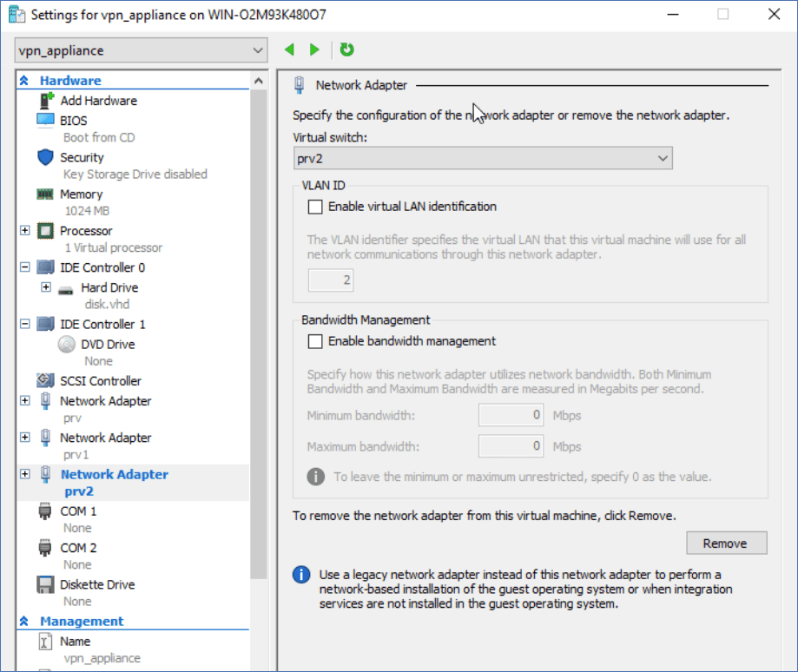Viewport: 798px width, 672px height.
Task: Select BIOS in the hardware list
Action: point(73,121)
